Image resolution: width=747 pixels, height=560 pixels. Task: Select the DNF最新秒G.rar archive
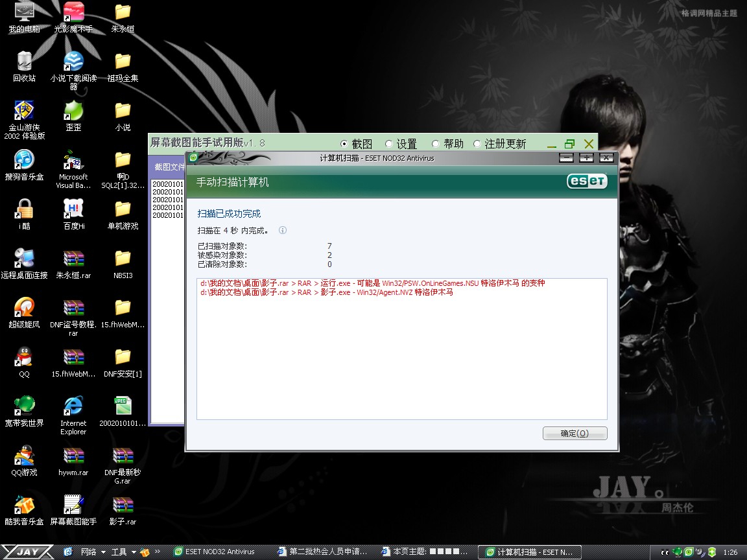pyautogui.click(x=123, y=465)
